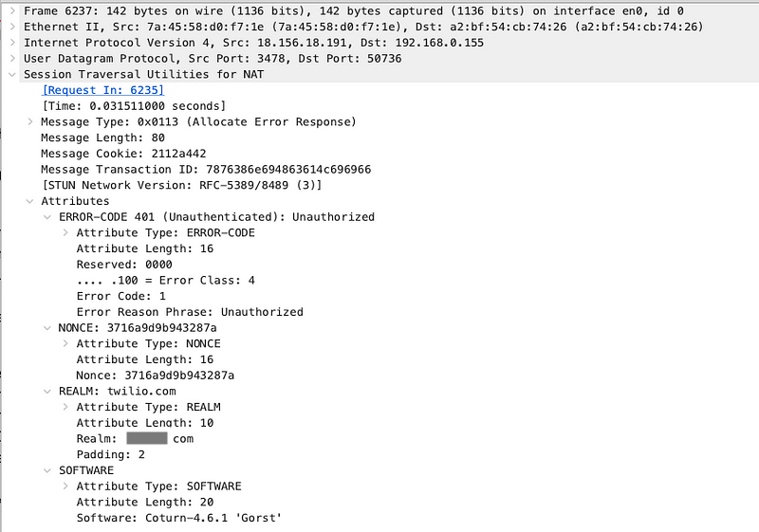The image size is (759, 532).
Task: Select the Message Transaction ID row
Action: [x=206, y=170]
